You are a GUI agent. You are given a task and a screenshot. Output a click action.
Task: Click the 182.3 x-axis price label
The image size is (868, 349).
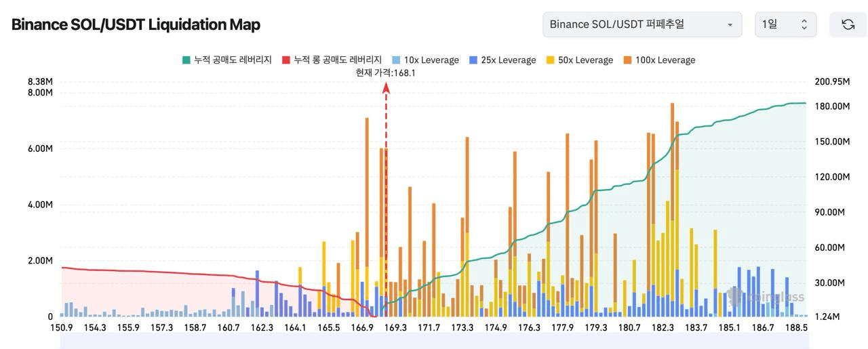coord(663,327)
